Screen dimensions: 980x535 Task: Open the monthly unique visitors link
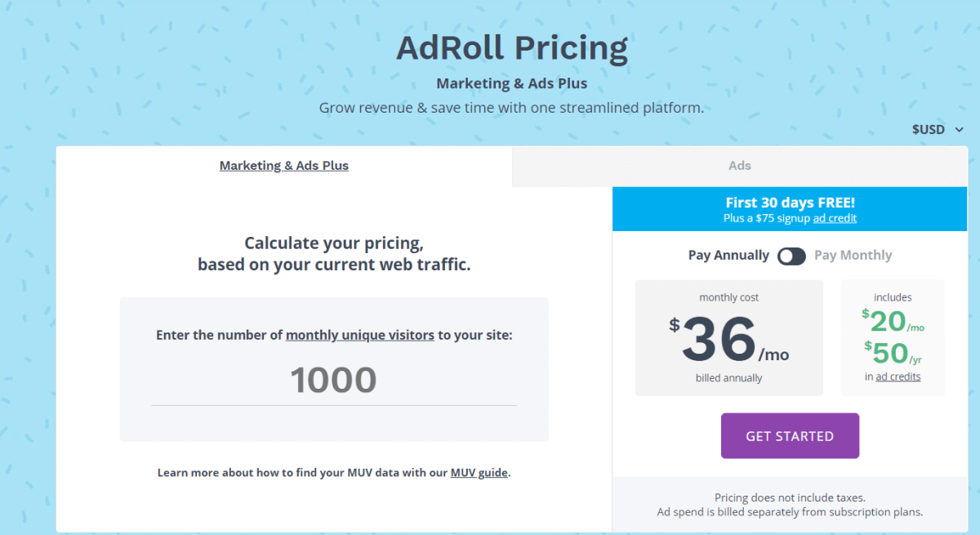coord(360,335)
